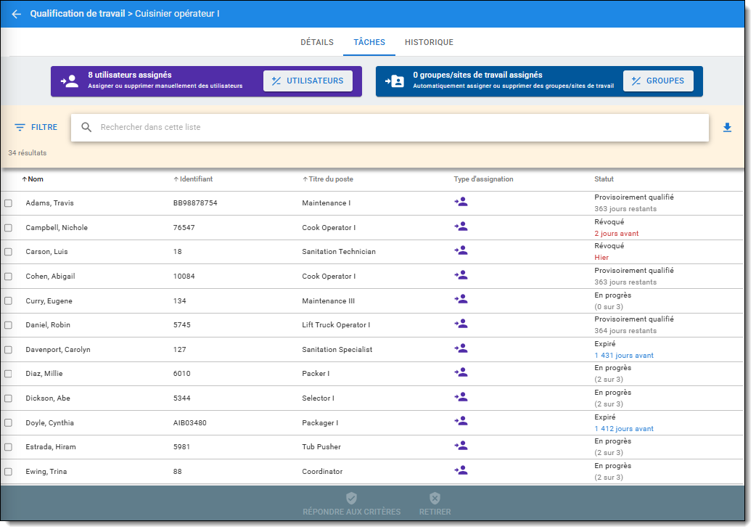Click the assignment type icon for Curry, Eugene

click(x=461, y=299)
